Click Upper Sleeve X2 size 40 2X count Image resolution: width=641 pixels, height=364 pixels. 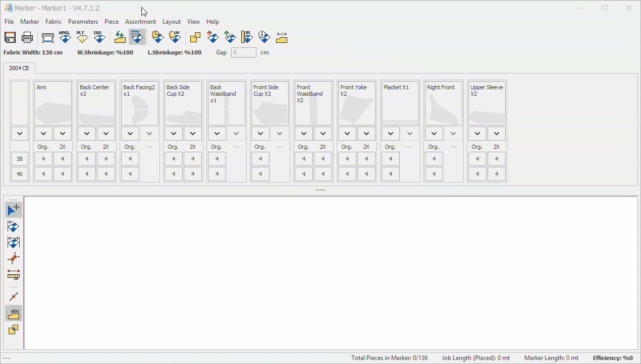(497, 174)
